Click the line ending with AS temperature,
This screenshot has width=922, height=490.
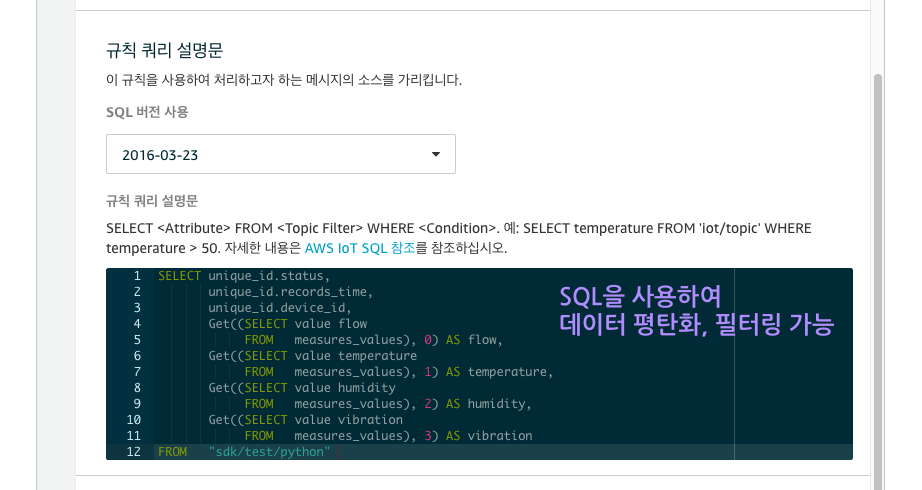(399, 372)
